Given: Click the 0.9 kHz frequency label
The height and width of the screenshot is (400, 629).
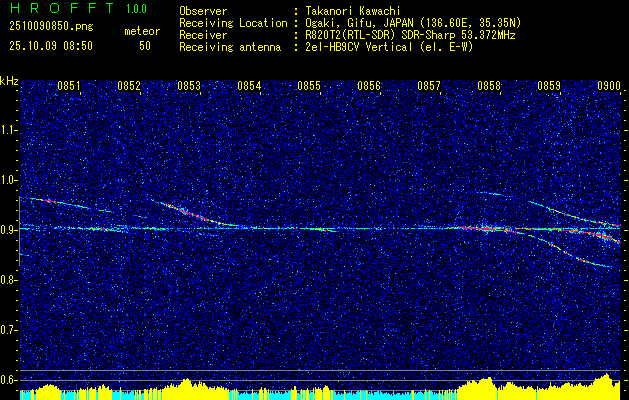Looking at the screenshot, I should click(9, 230).
